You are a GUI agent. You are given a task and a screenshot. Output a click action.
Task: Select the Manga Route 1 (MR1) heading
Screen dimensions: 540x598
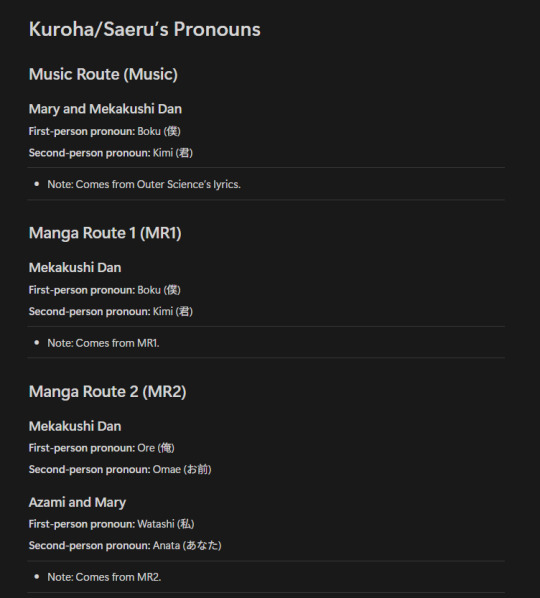[x=105, y=233]
